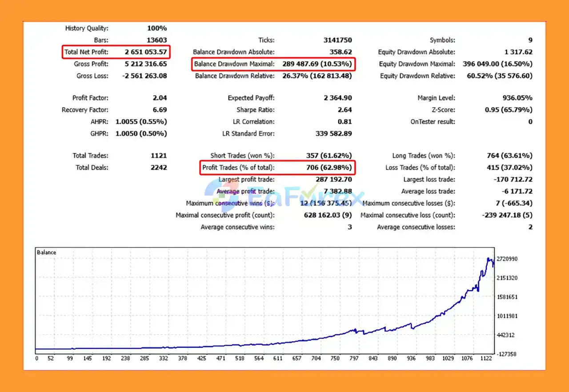569x392 pixels.
Task: Click the 1122 marker on the x-axis
Action: click(x=486, y=359)
